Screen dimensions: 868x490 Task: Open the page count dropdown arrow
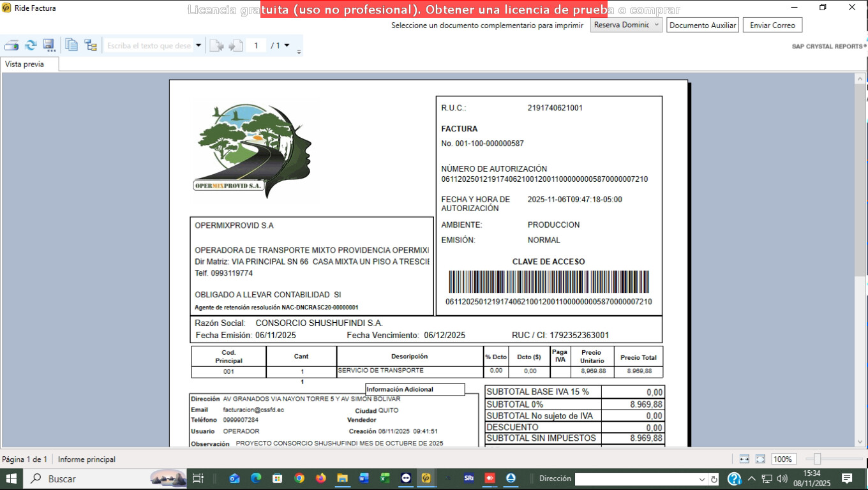[x=287, y=45]
